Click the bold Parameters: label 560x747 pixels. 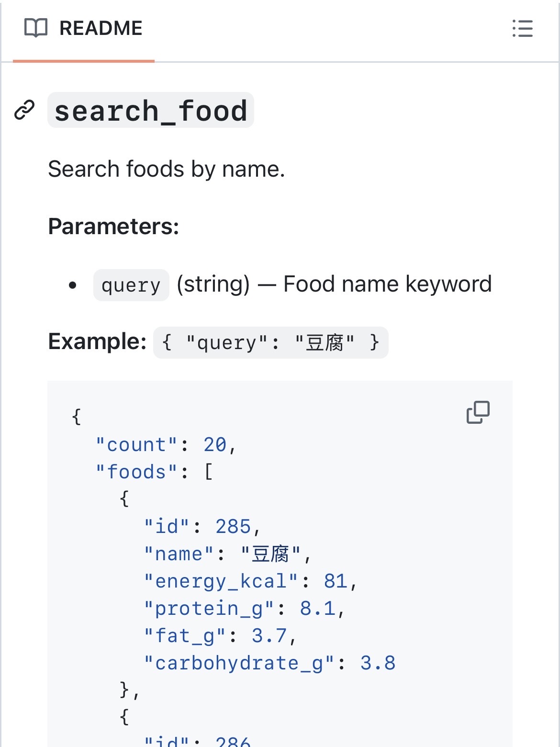(113, 226)
